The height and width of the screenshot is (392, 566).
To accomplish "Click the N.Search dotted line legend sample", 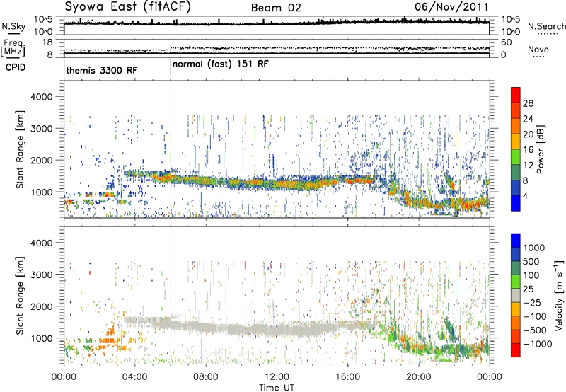I will point(547,34).
